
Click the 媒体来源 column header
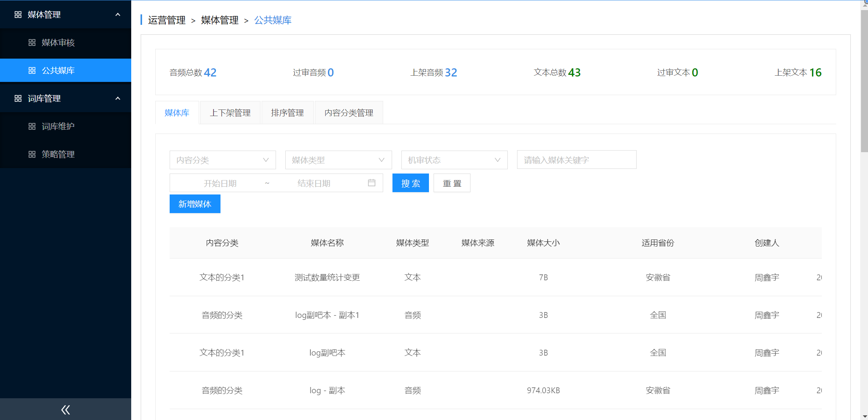(x=478, y=243)
